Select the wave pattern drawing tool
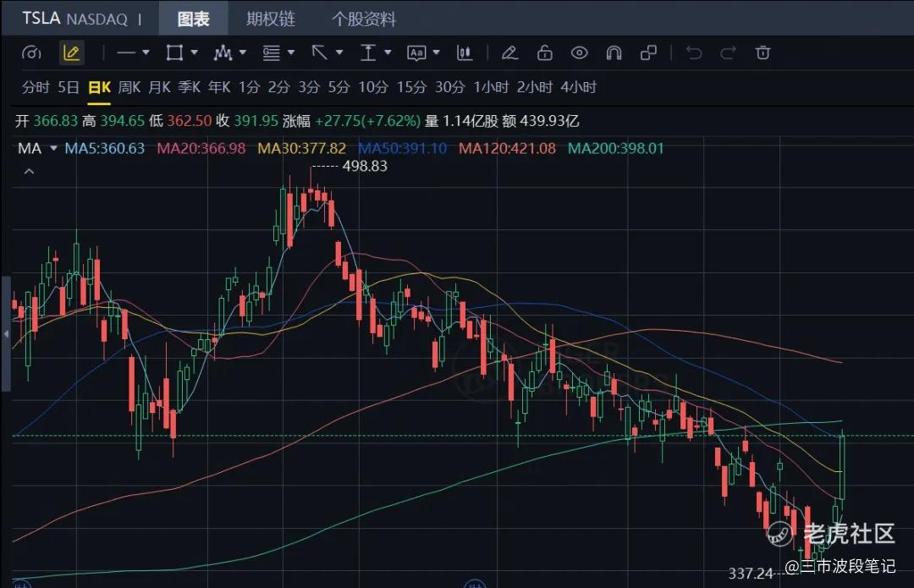Screen dimensions: 914x588 223,53
